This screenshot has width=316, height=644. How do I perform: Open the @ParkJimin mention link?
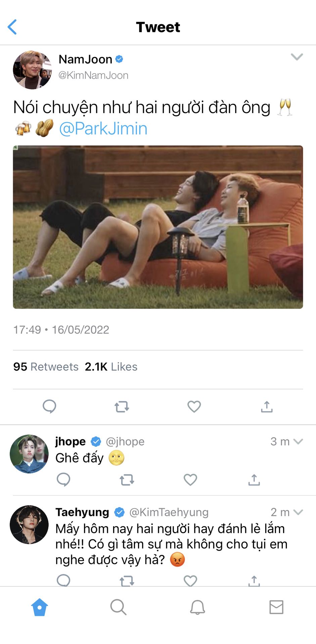pos(103,128)
